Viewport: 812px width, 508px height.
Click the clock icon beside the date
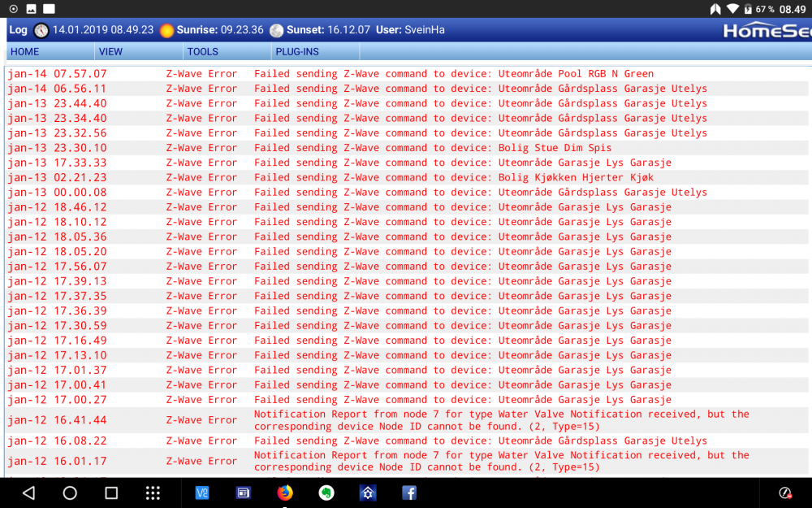point(41,29)
